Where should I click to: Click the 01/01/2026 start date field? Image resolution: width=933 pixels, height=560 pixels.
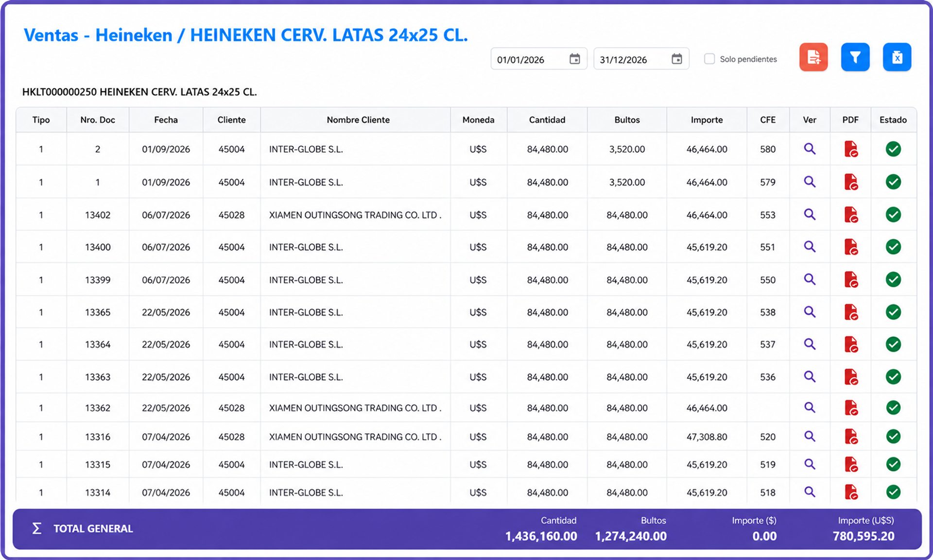[x=539, y=59]
